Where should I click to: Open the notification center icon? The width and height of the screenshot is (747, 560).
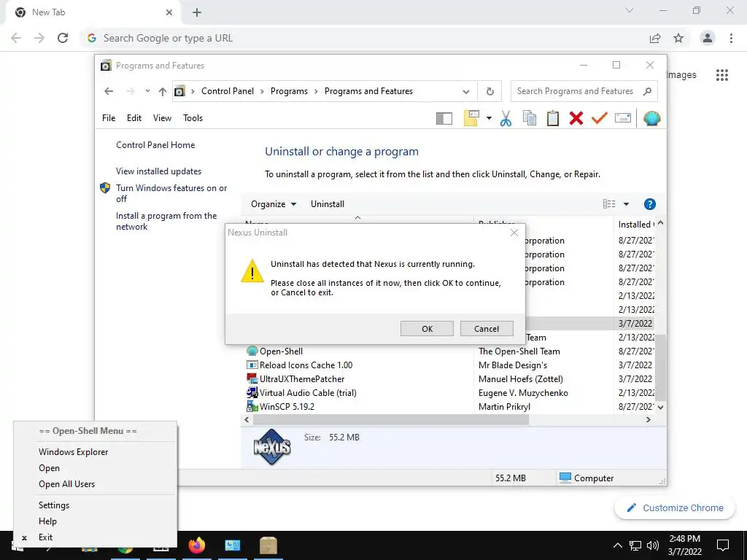click(723, 545)
